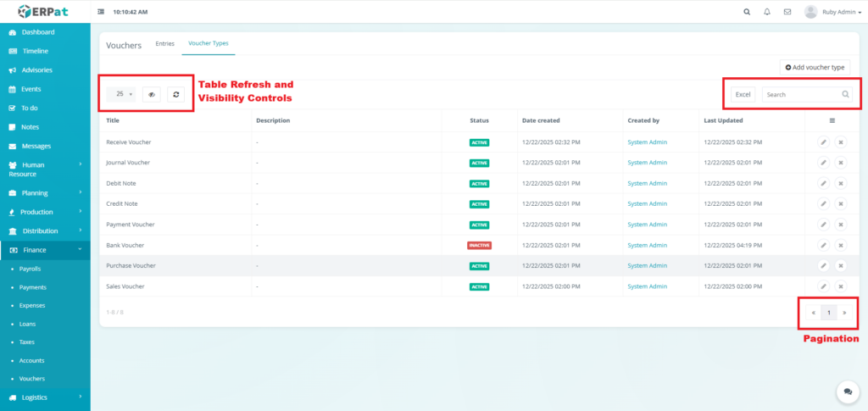Select Payrolls in the Finance submenu

pos(31,268)
